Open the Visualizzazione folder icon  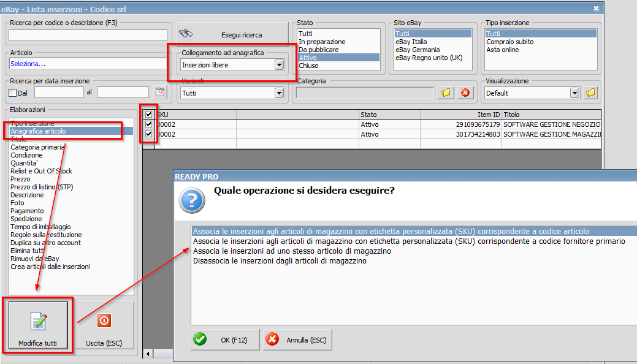590,93
